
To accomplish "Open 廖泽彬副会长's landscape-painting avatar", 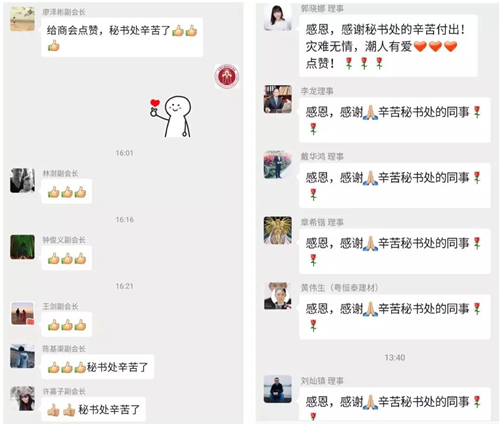I will coord(22,19).
